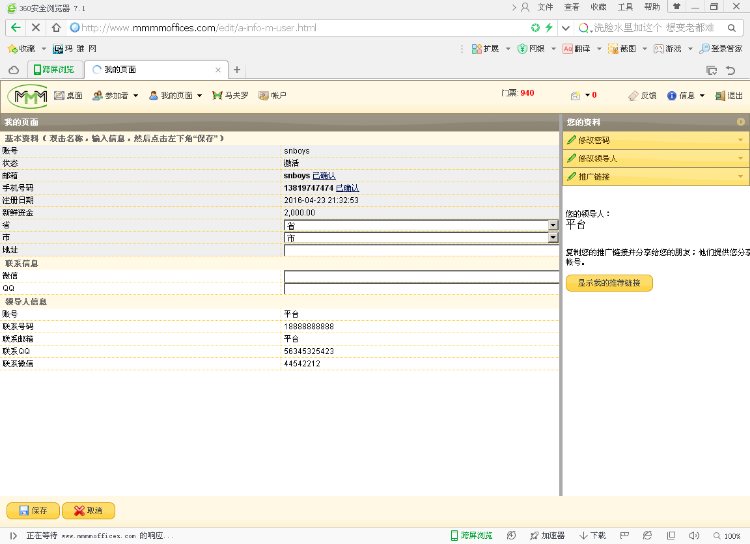This screenshot has width=750, height=544.
Task: Click into the 地址 address input field
Action: pyautogui.click(x=421, y=250)
